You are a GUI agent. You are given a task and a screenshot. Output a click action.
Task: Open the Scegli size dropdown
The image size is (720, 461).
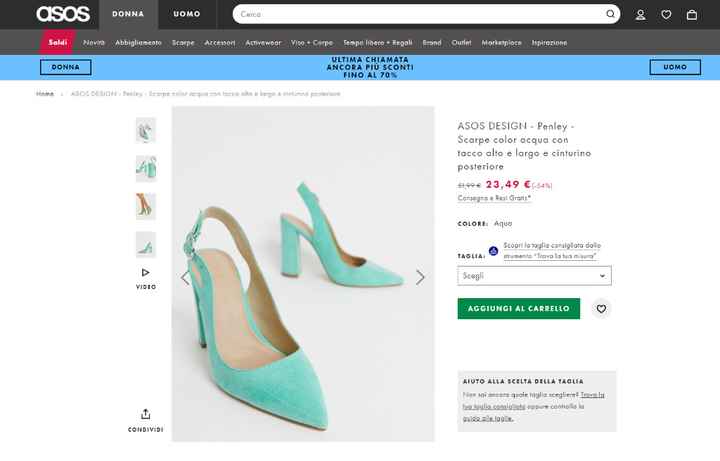534,275
